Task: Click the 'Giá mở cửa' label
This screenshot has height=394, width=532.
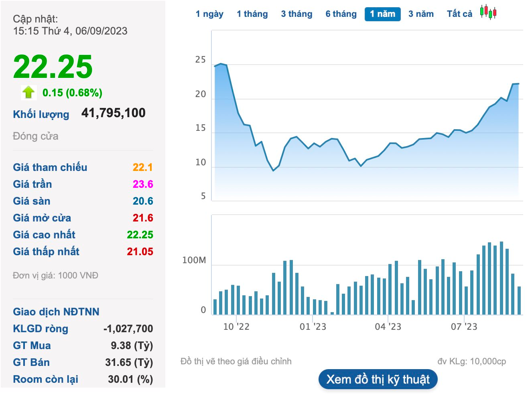Action: click(42, 218)
